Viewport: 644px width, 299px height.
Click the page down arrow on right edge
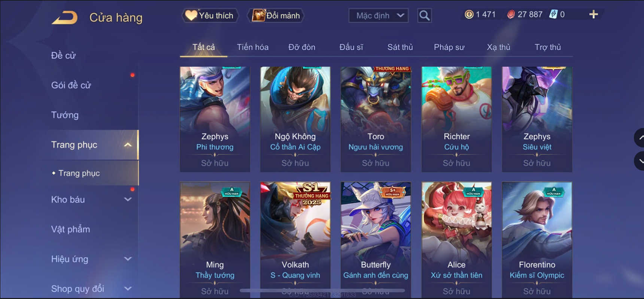tap(640, 161)
